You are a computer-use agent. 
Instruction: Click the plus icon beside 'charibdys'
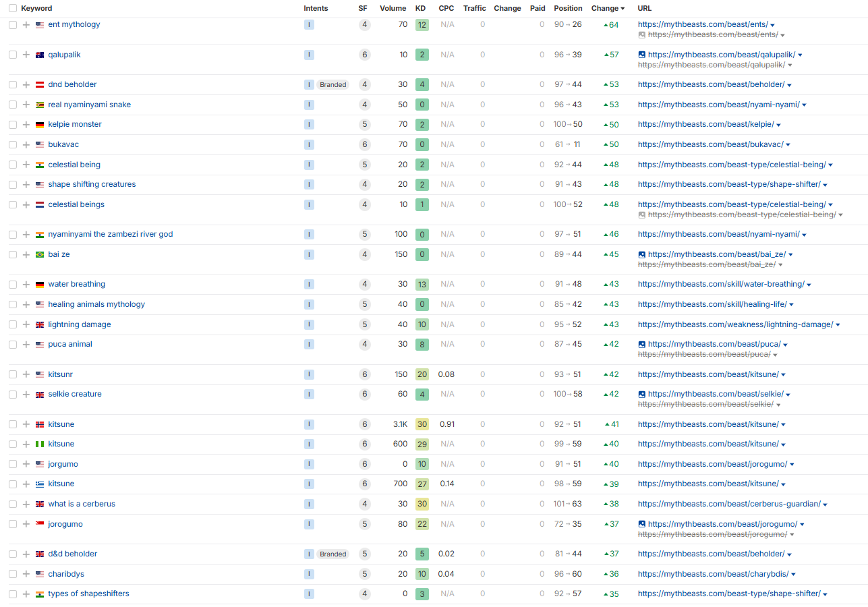tap(26, 575)
